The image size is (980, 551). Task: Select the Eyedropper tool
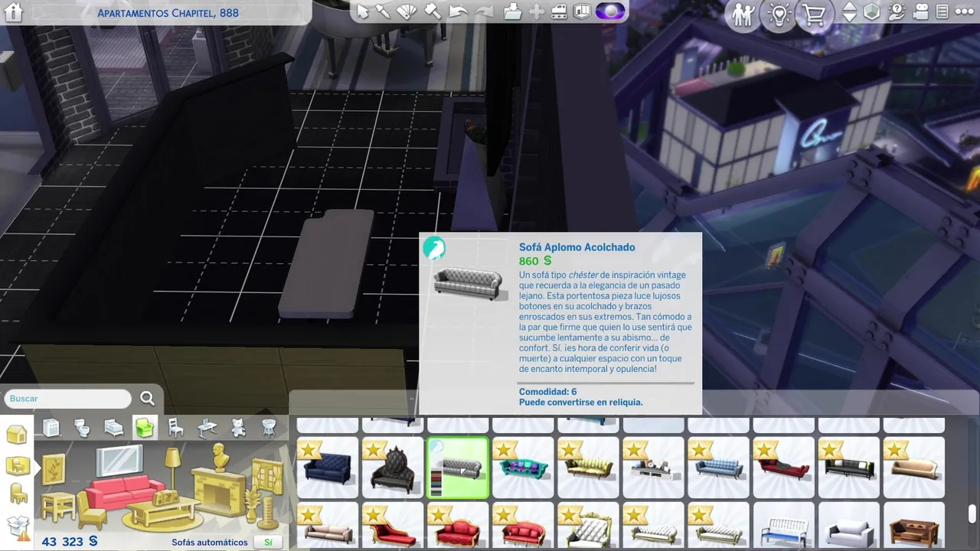[x=384, y=11]
